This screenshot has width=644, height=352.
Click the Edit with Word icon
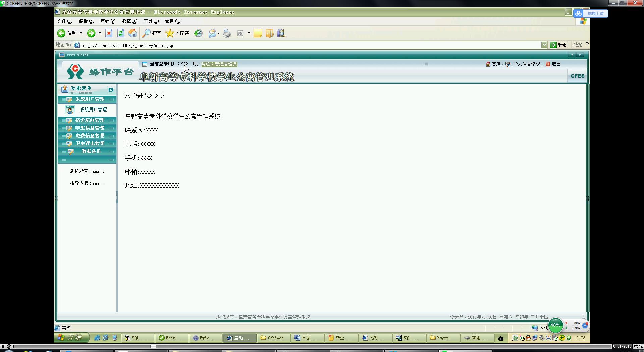click(240, 33)
